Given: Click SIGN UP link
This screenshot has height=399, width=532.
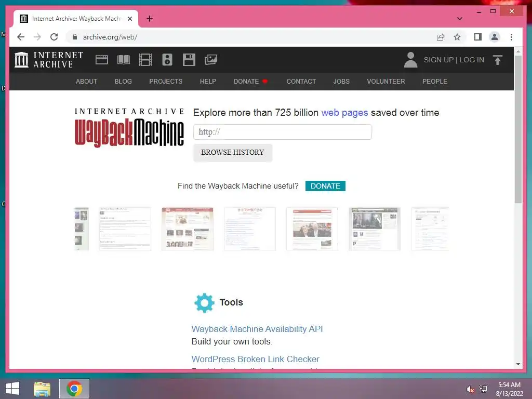Looking at the screenshot, I should [x=438, y=60].
